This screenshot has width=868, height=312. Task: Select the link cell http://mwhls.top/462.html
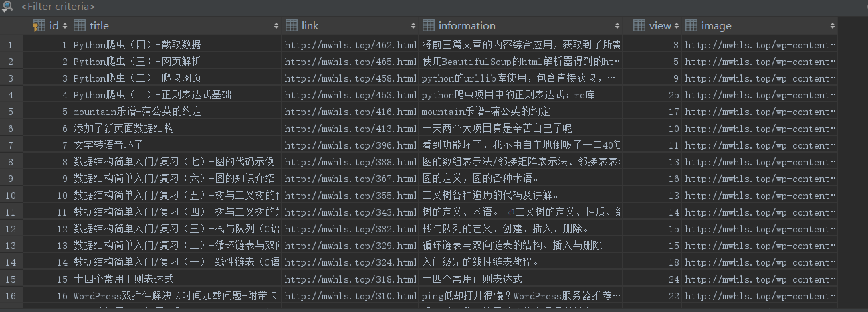(350, 45)
